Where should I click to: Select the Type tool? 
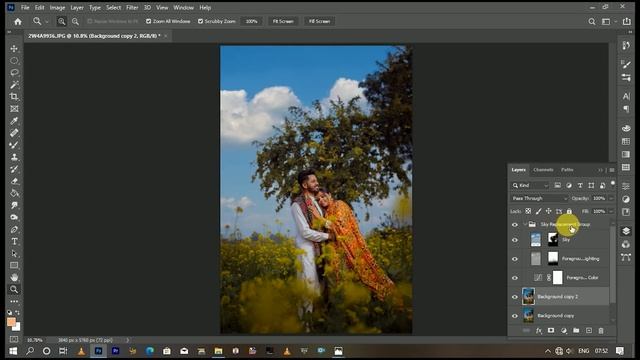pyautogui.click(x=14, y=241)
